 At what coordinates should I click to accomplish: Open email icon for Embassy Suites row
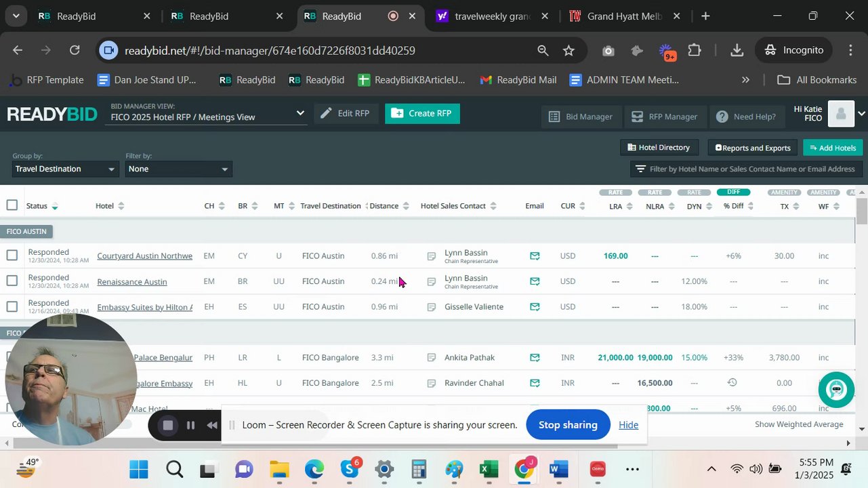[x=535, y=307]
